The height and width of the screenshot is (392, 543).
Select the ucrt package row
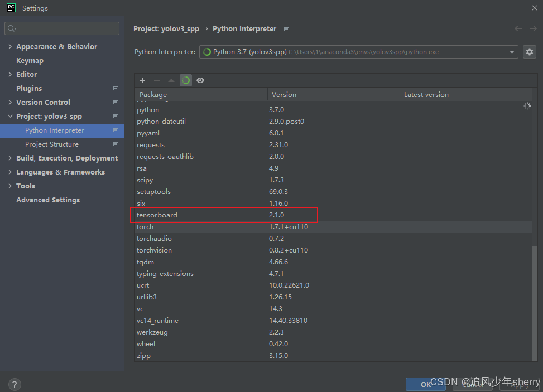coord(334,285)
